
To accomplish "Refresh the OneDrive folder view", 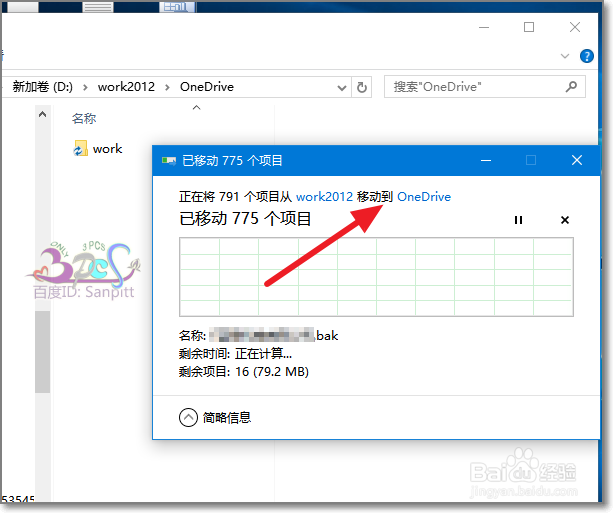I will 362,87.
